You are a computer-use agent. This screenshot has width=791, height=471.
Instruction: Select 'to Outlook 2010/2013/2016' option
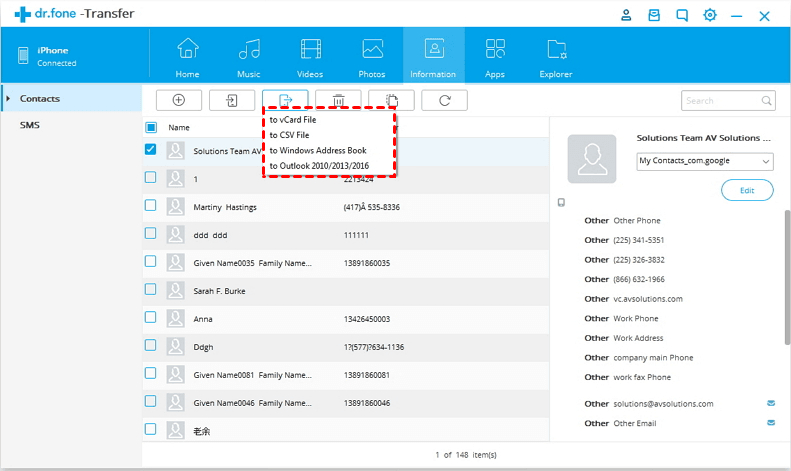click(x=319, y=166)
